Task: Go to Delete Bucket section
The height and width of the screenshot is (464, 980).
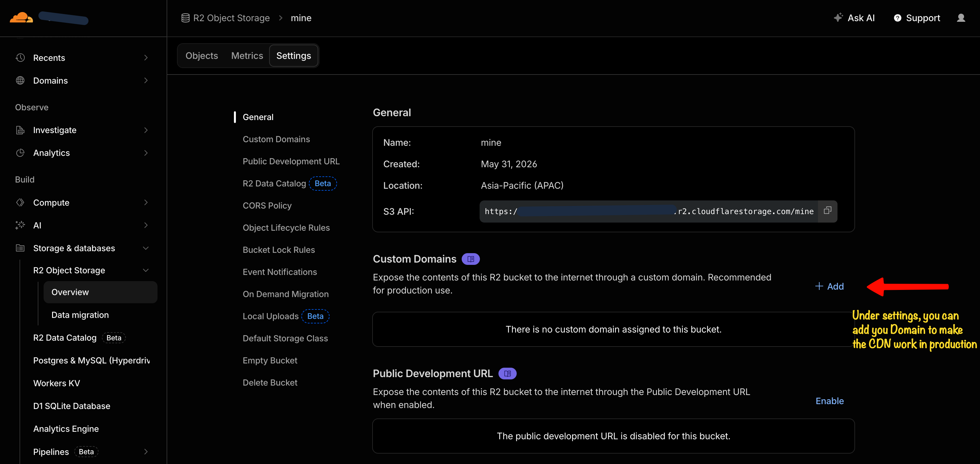Action: coord(270,382)
